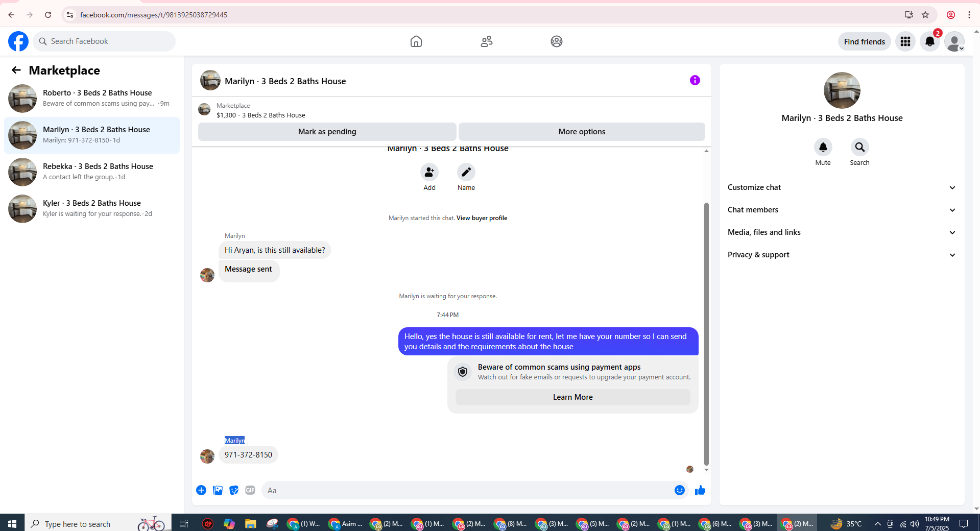Open the volume icon in system tray

(x=915, y=523)
